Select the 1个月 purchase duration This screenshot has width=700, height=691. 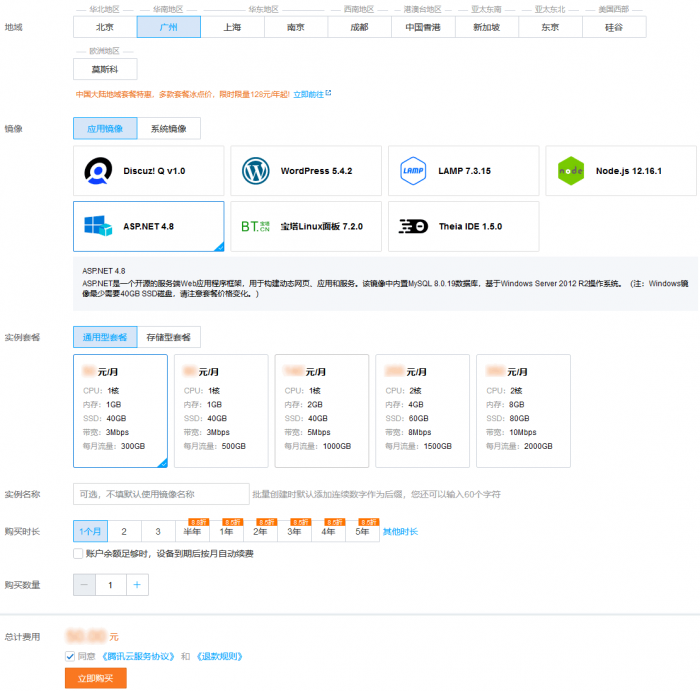coord(90,532)
